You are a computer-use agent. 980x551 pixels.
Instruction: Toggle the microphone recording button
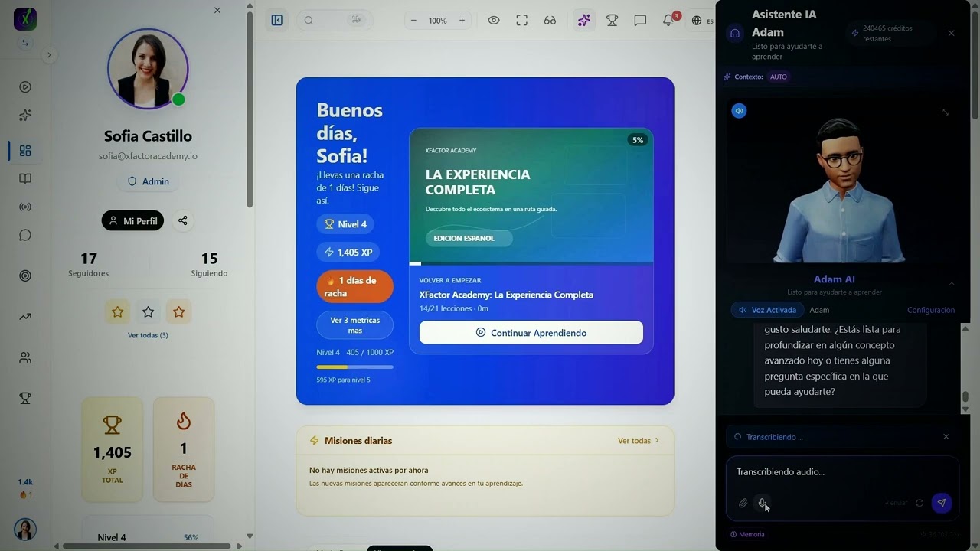[762, 503]
